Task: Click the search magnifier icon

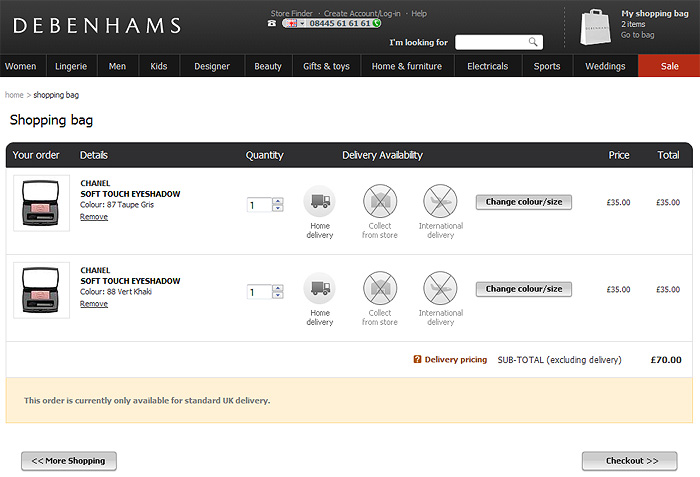Action: (533, 42)
